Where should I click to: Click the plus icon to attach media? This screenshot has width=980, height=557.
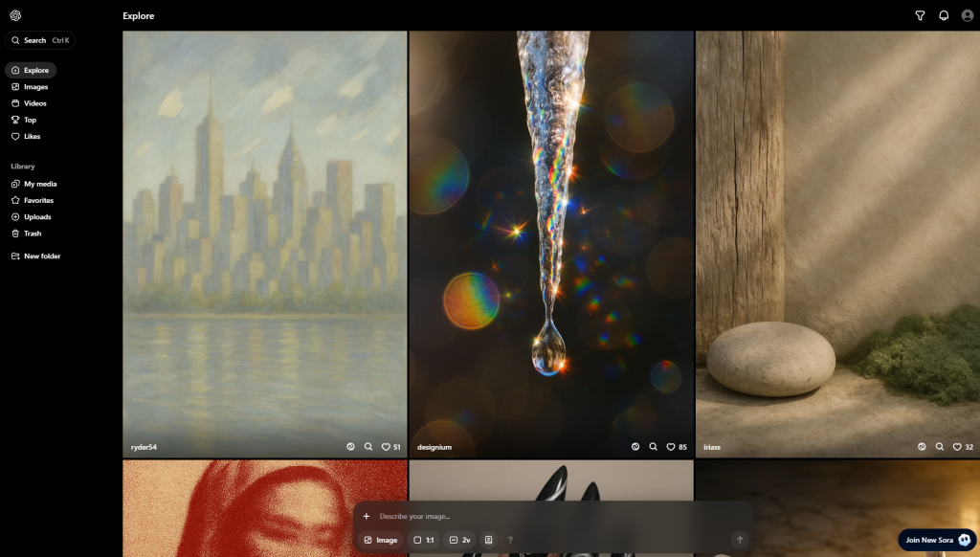click(x=366, y=516)
